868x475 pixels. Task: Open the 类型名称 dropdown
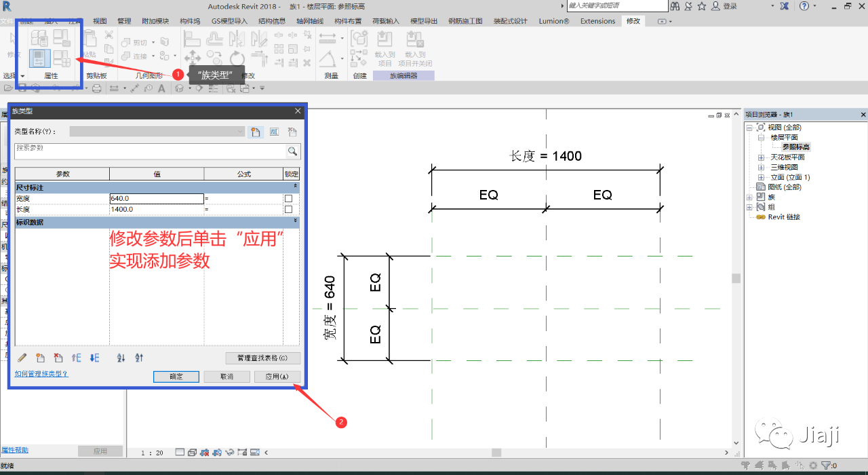pos(239,132)
